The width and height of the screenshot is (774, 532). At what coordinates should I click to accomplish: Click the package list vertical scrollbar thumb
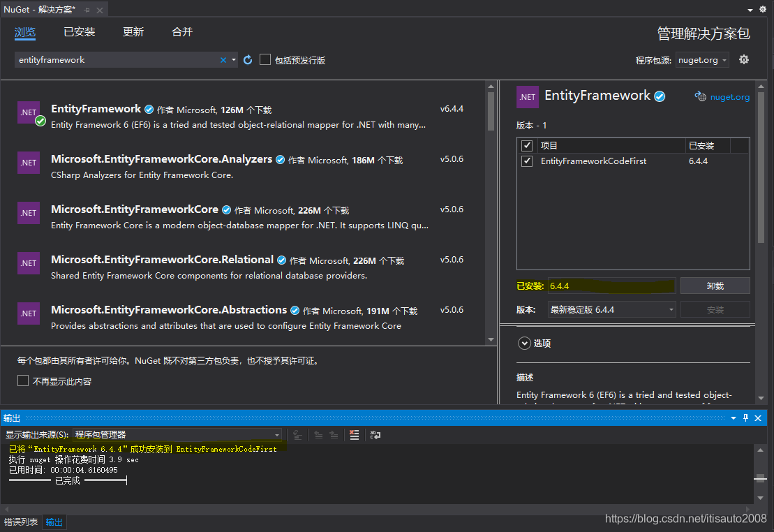[x=491, y=111]
